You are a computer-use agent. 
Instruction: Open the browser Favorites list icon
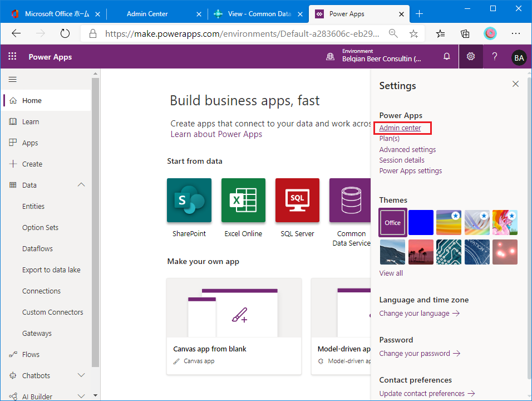click(x=440, y=33)
